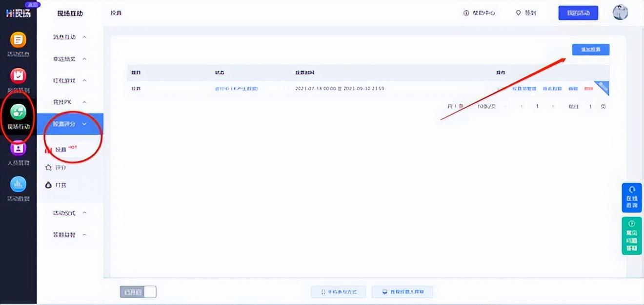This screenshot has height=305, width=644.
Task: Open the blue 在线咨询 floating widget
Action: click(631, 197)
